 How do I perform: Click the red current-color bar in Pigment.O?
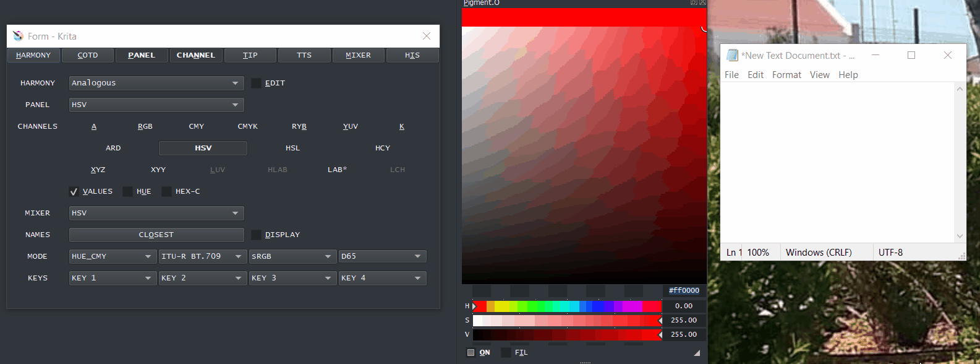(x=584, y=17)
